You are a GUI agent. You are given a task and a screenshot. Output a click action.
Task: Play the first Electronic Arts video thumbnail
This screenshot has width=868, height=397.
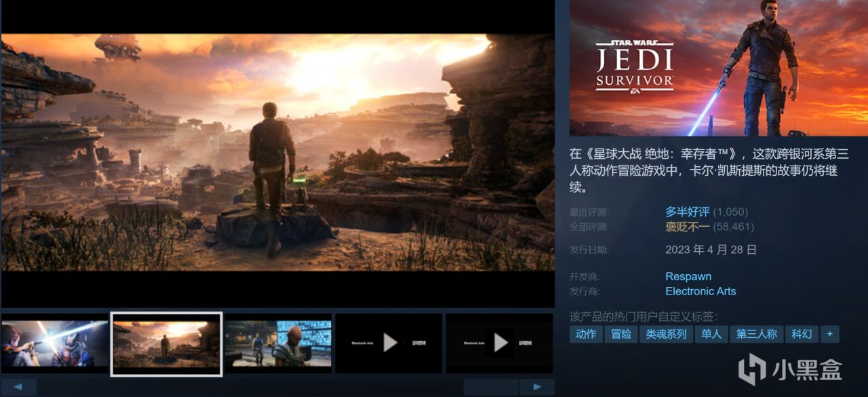389,343
